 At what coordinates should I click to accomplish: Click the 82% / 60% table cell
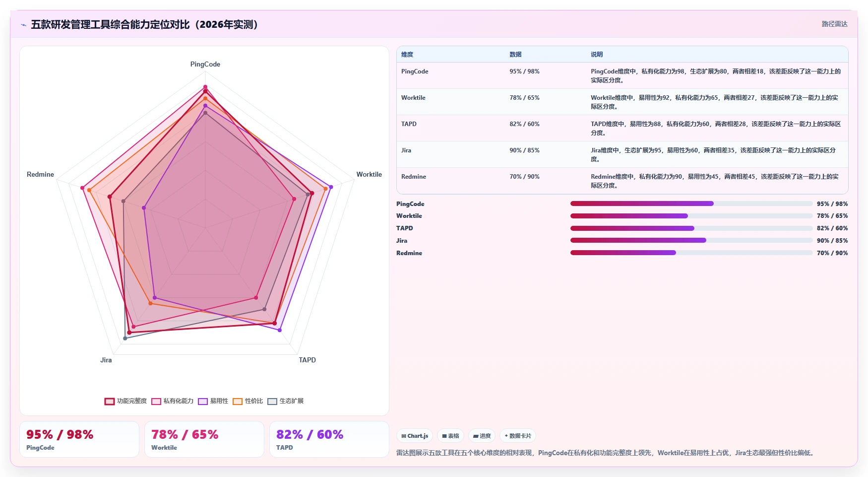click(x=524, y=124)
